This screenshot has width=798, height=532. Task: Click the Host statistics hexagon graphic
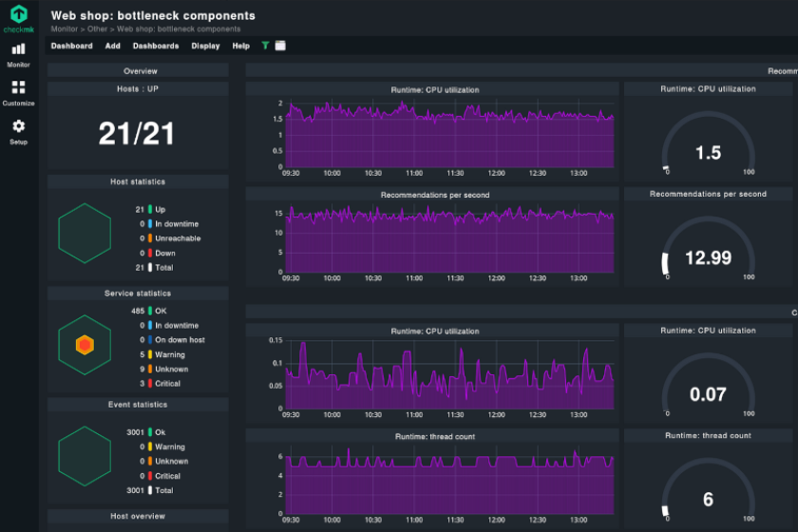click(x=85, y=233)
